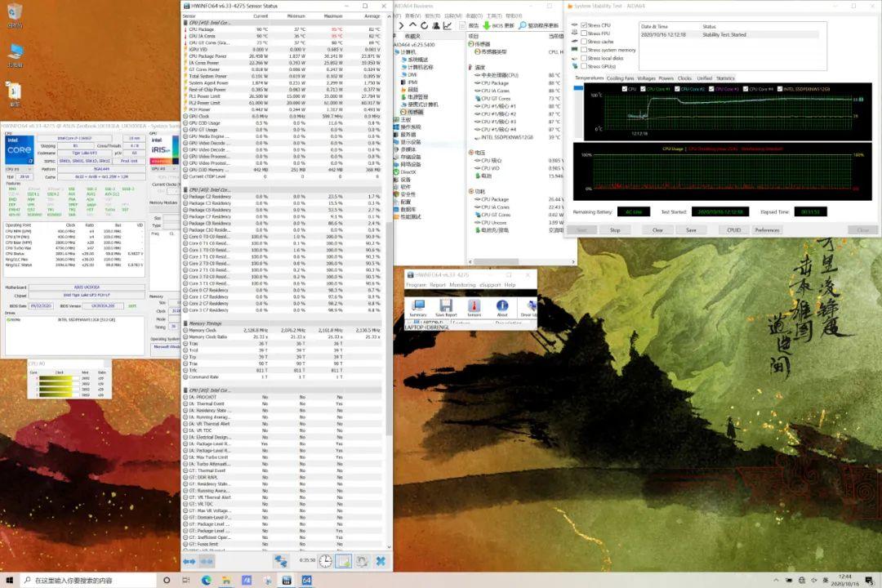This screenshot has height=588, width=882.
Task: Click the Clear button in stability test
Action: click(x=657, y=230)
